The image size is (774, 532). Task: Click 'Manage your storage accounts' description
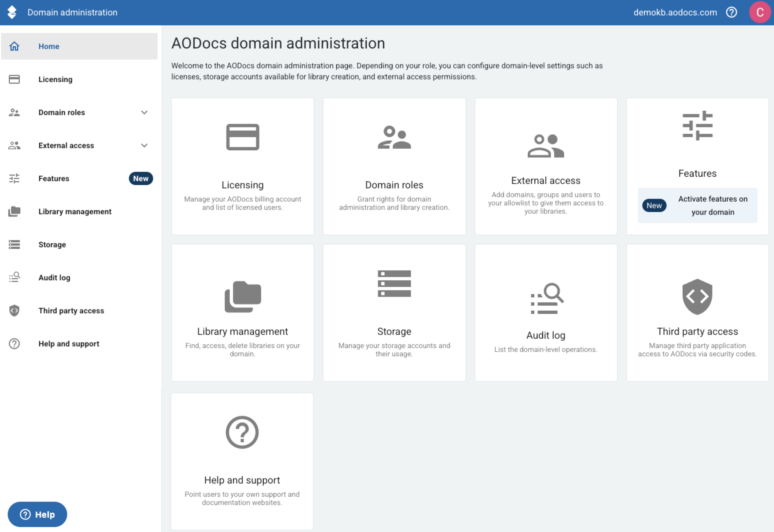394,350
